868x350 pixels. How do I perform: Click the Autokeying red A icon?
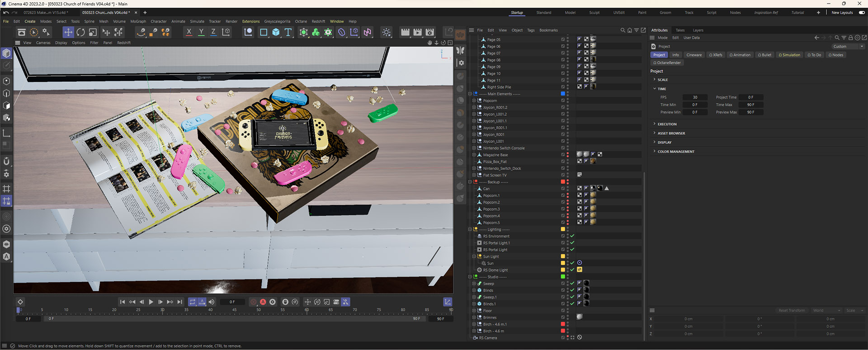tap(263, 302)
